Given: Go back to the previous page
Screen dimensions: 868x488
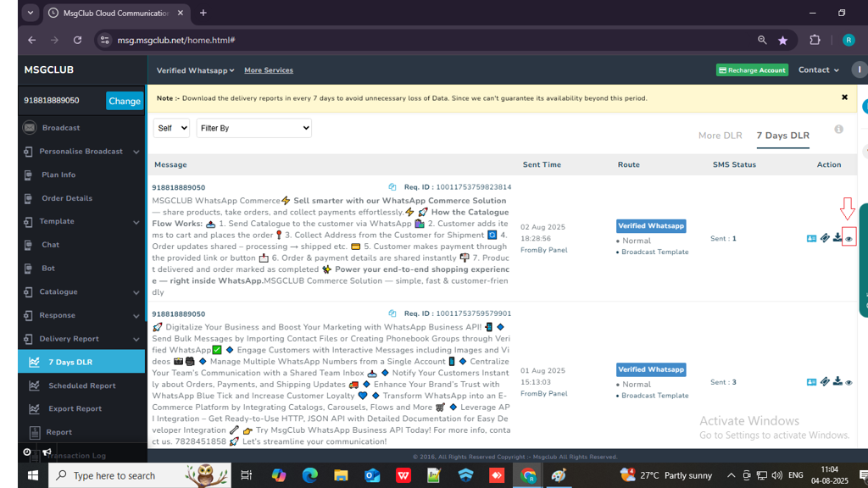Looking at the screenshot, I should [x=32, y=40].
